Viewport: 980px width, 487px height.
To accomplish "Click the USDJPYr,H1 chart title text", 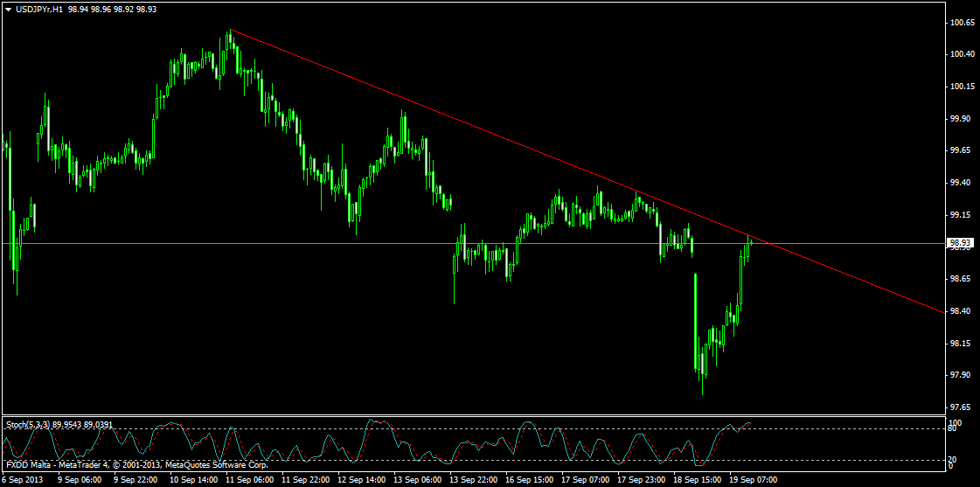I will (x=38, y=9).
